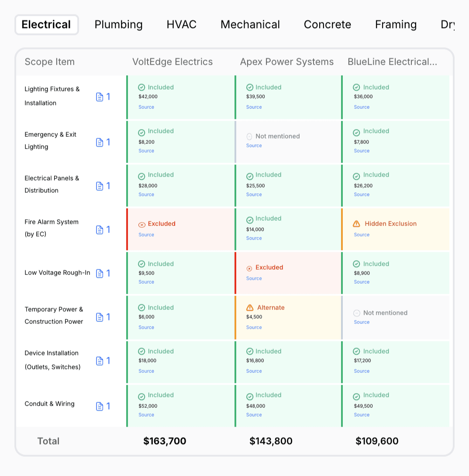Click the $52,000 Conduit & Wiring amount

(148, 406)
